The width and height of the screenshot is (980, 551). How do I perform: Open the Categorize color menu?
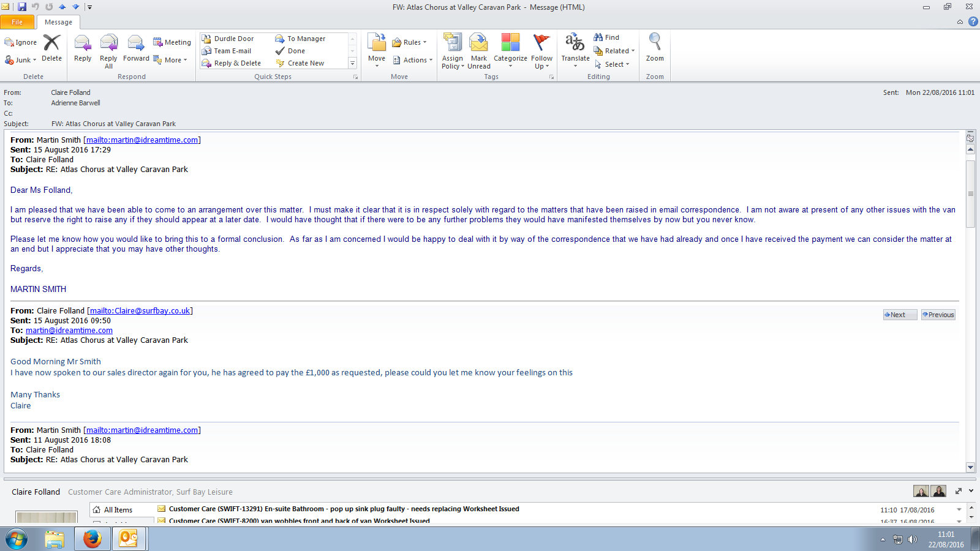point(510,51)
